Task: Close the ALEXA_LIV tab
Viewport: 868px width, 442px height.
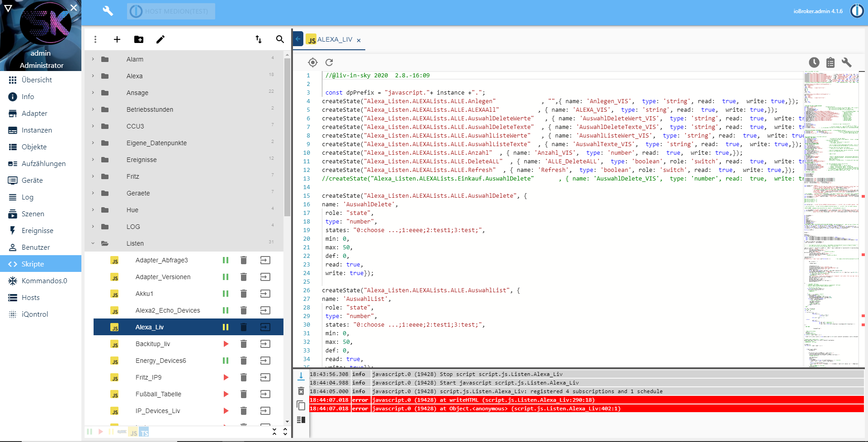Action: (359, 40)
